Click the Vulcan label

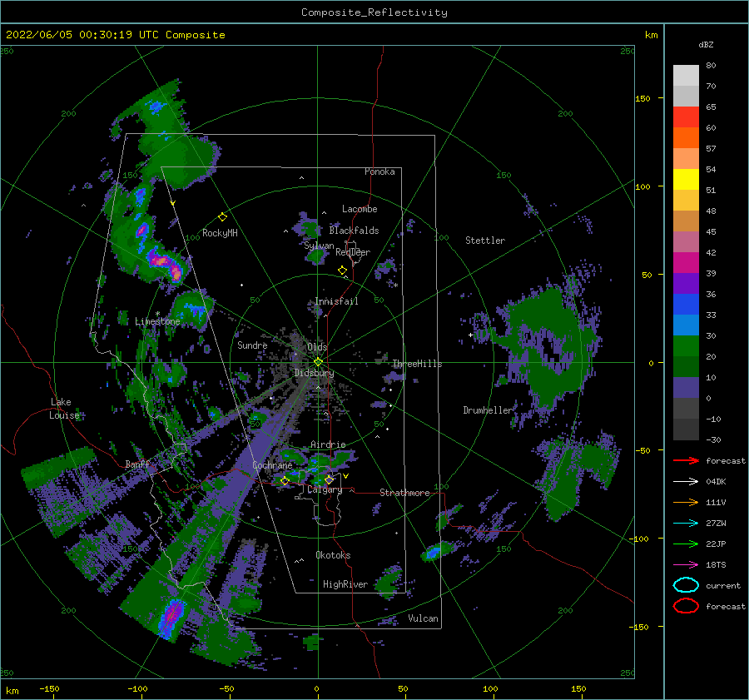pos(423,618)
